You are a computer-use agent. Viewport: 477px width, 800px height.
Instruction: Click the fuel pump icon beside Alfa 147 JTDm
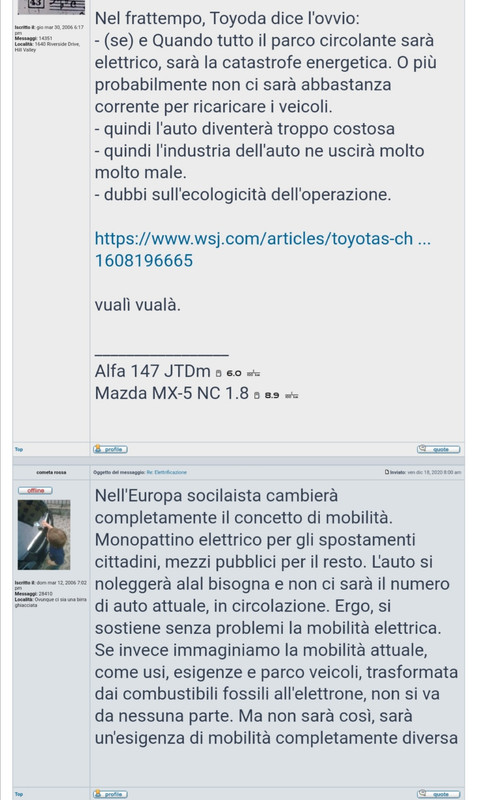click(x=218, y=373)
